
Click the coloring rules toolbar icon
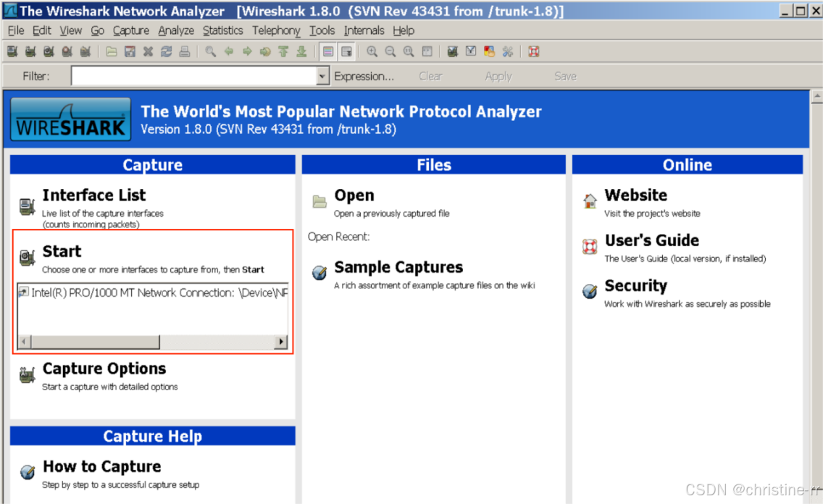tap(489, 51)
